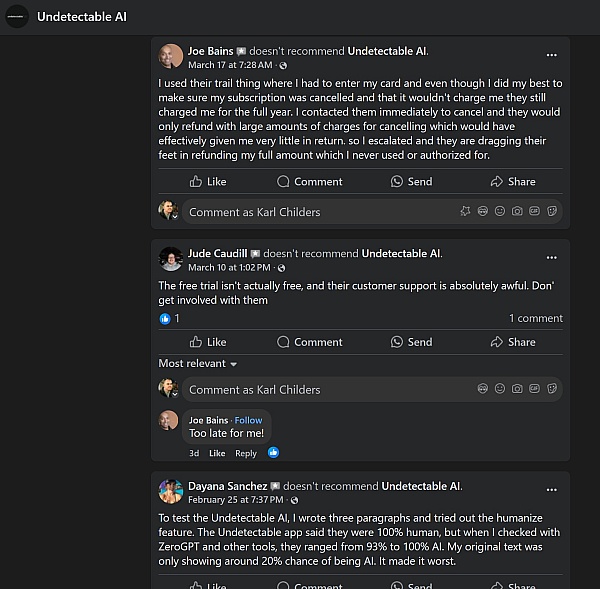Click the avatar sticker icon in Joe Bains' comment box
The image size is (600, 589).
tap(483, 211)
